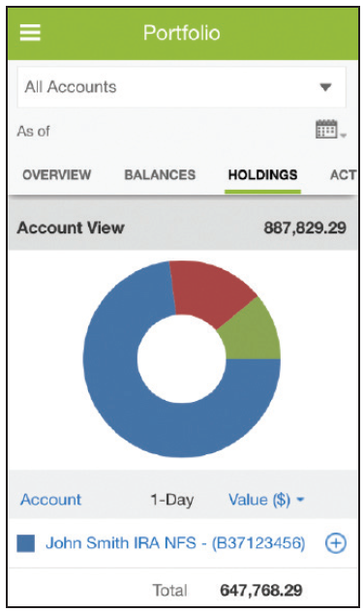The height and width of the screenshot is (612, 364).
Task: Switch to the Overview tab
Action: [x=56, y=174]
